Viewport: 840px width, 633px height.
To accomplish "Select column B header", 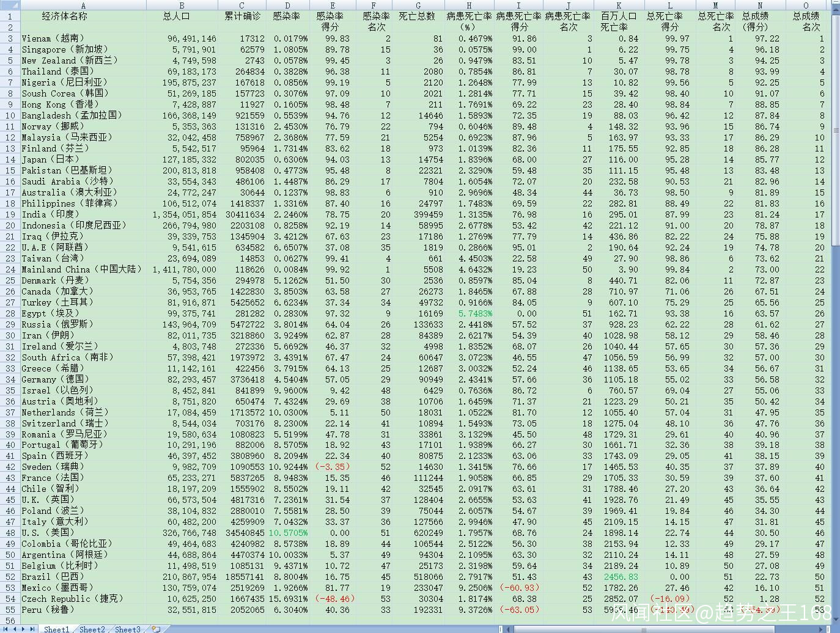I will (x=182, y=5).
